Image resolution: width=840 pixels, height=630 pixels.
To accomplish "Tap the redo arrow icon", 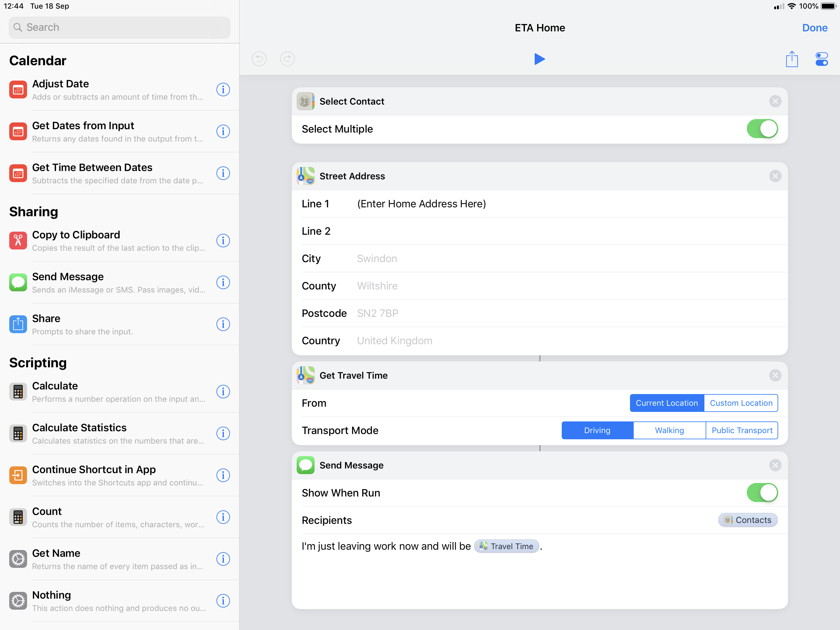I will point(287,59).
